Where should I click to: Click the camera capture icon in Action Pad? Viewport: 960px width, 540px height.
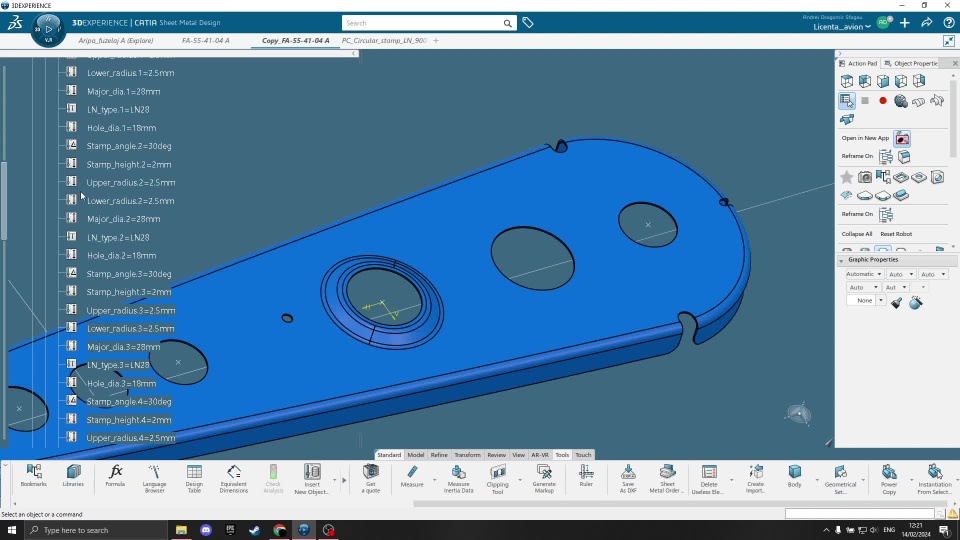click(x=864, y=177)
